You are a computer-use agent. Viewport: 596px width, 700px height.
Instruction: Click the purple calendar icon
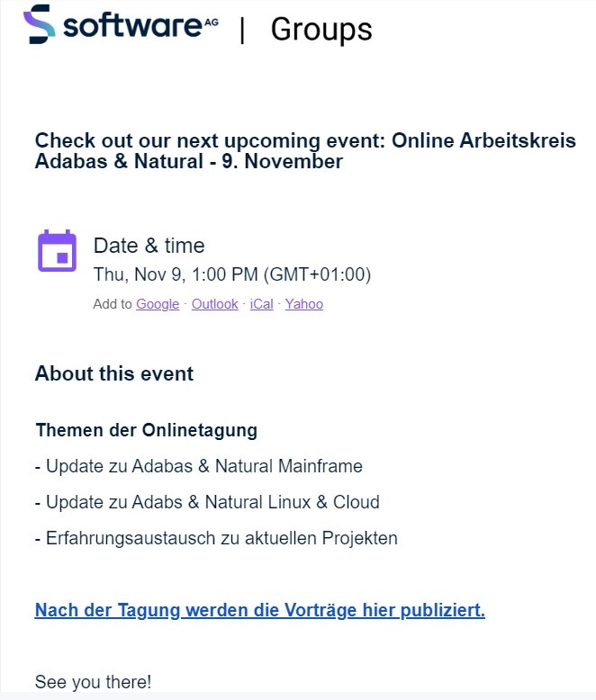58,250
